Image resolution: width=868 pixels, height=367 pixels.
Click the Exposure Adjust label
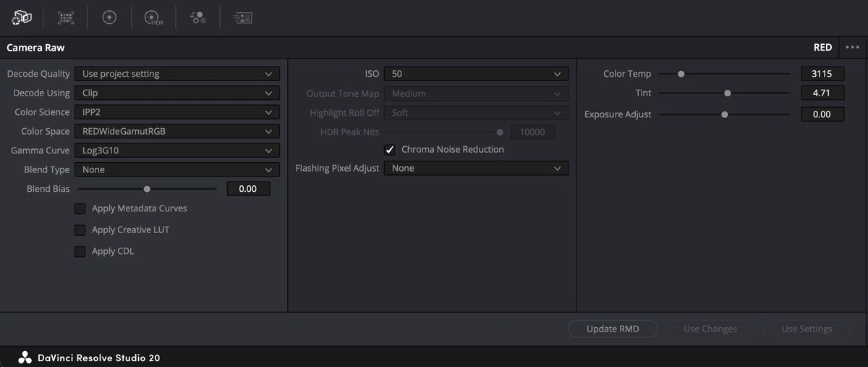pyautogui.click(x=618, y=114)
